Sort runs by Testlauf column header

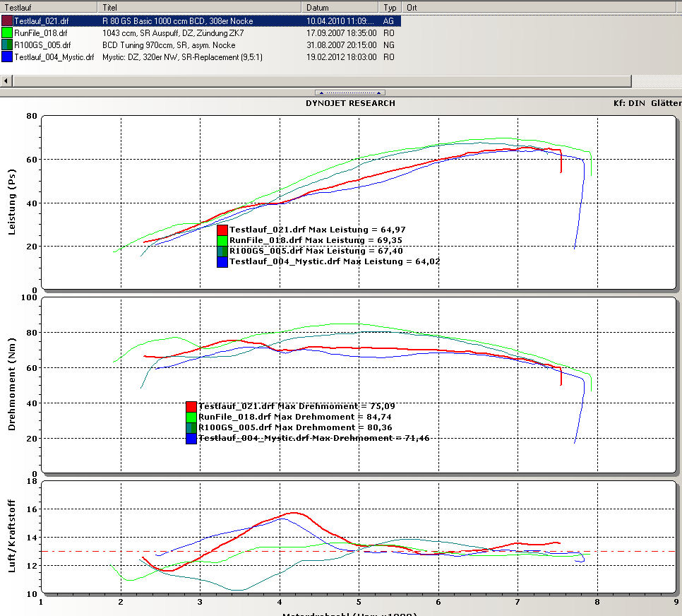[x=49, y=7]
